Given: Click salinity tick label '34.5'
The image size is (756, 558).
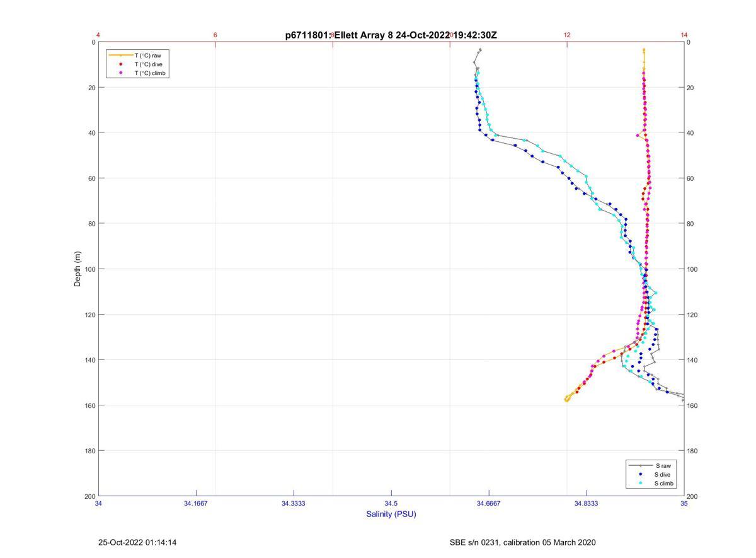Looking at the screenshot, I should point(391,503).
